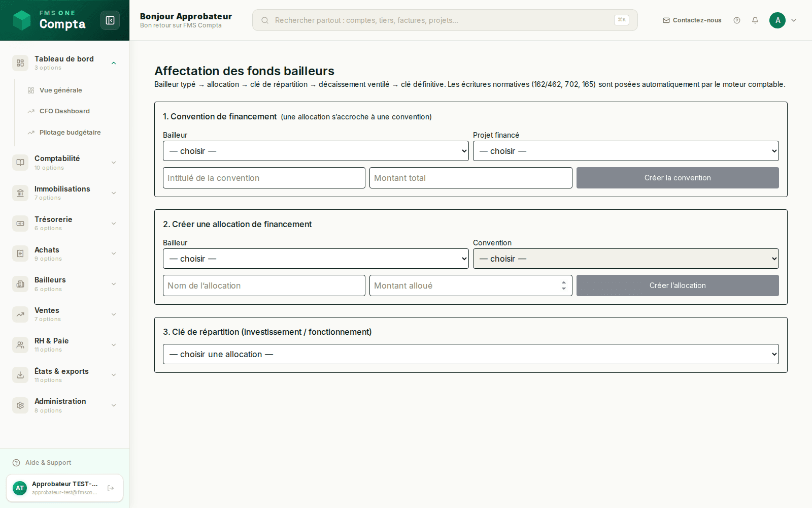Screen dimensions: 812x508
Task: Collapse the Tableau de bord section chevron
Action: [114, 63]
